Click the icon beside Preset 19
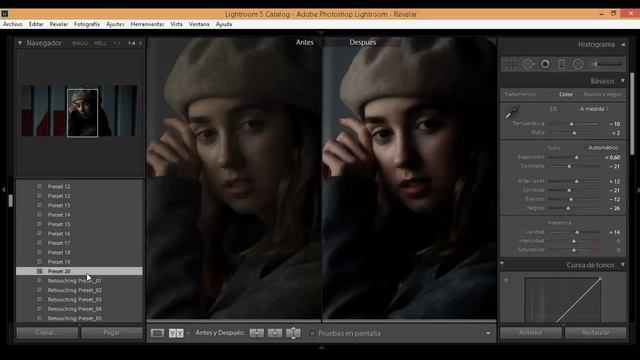640x360 pixels. pyautogui.click(x=40, y=262)
